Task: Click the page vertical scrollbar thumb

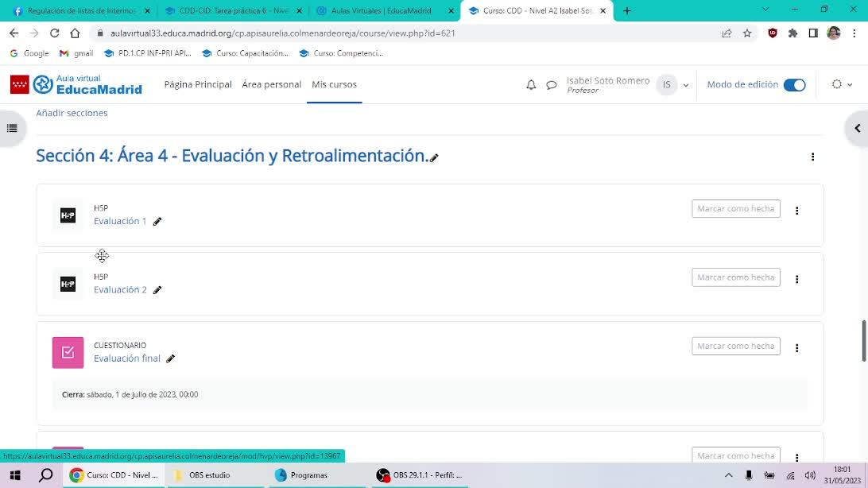Action: click(x=864, y=341)
